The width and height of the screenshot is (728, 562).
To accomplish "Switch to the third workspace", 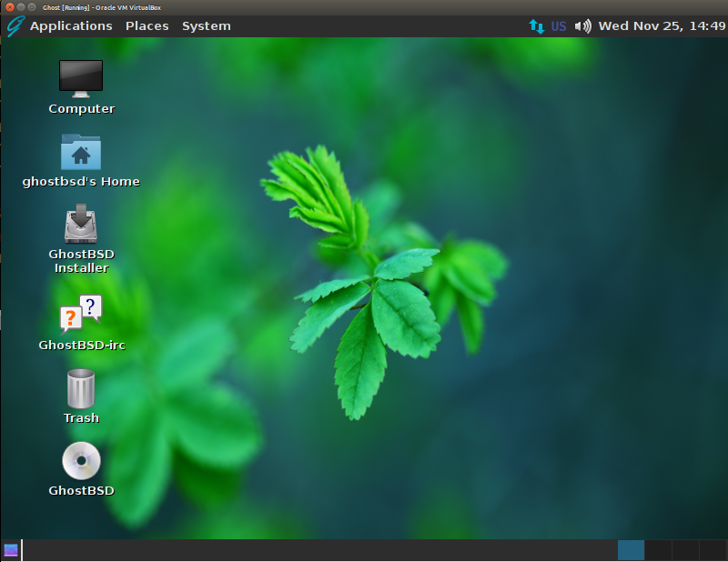I will click(x=685, y=550).
